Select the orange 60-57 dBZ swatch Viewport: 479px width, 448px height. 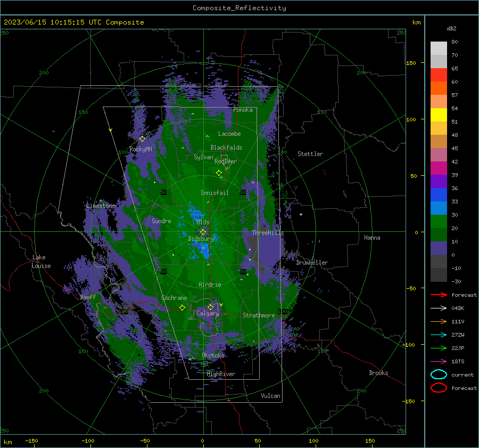pyautogui.click(x=439, y=88)
